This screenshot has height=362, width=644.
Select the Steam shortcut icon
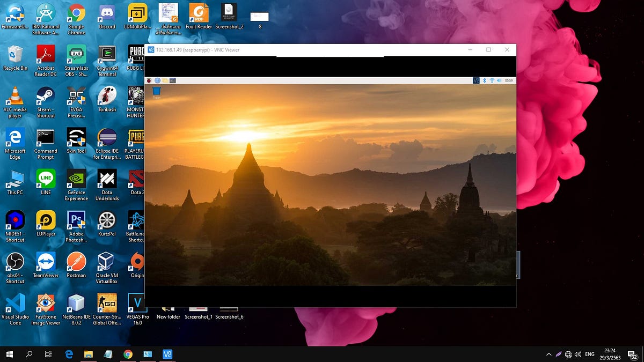click(46, 102)
